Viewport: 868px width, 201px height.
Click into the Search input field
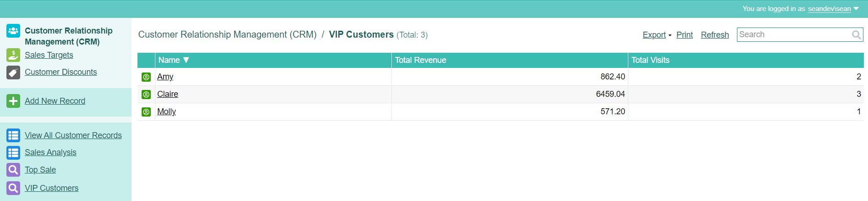[x=793, y=34]
